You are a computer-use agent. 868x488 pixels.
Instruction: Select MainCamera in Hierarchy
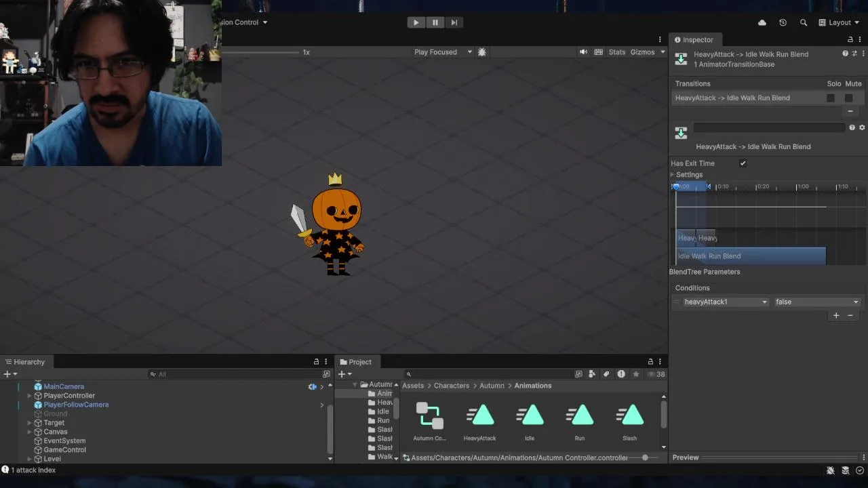point(64,386)
